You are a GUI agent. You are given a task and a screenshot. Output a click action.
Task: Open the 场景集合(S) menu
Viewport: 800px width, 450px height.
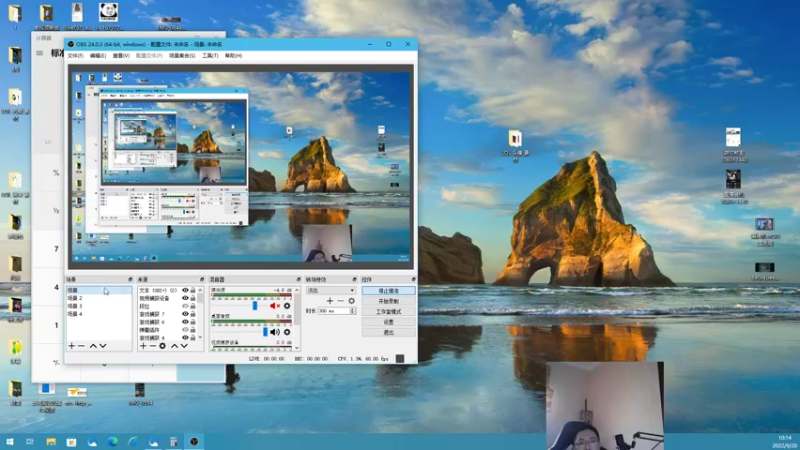(182, 56)
